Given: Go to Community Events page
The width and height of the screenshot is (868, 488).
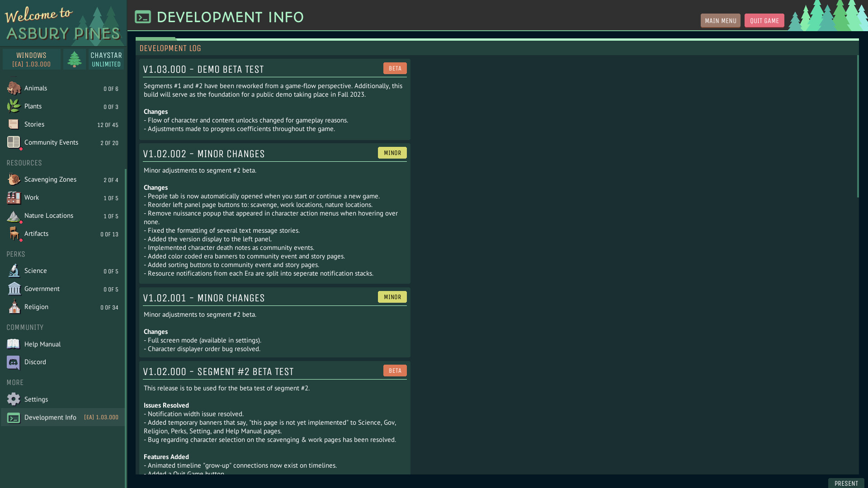Looking at the screenshot, I should coord(51,142).
